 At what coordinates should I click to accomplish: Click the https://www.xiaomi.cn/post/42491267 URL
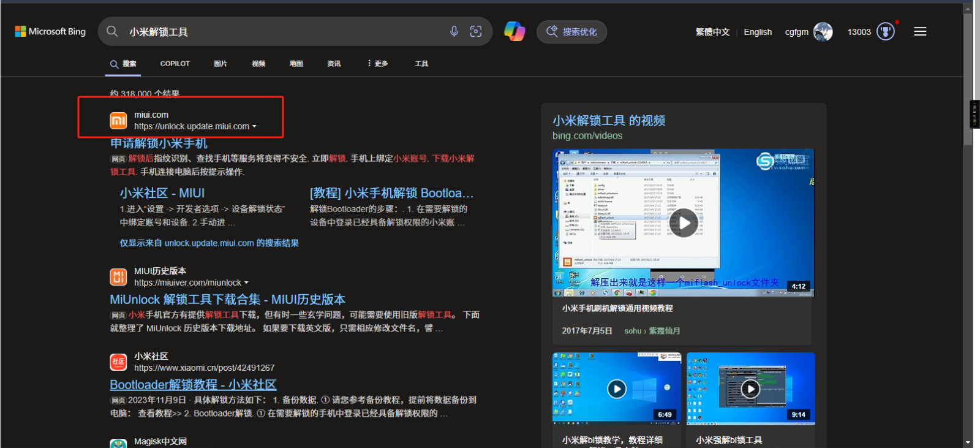(205, 368)
